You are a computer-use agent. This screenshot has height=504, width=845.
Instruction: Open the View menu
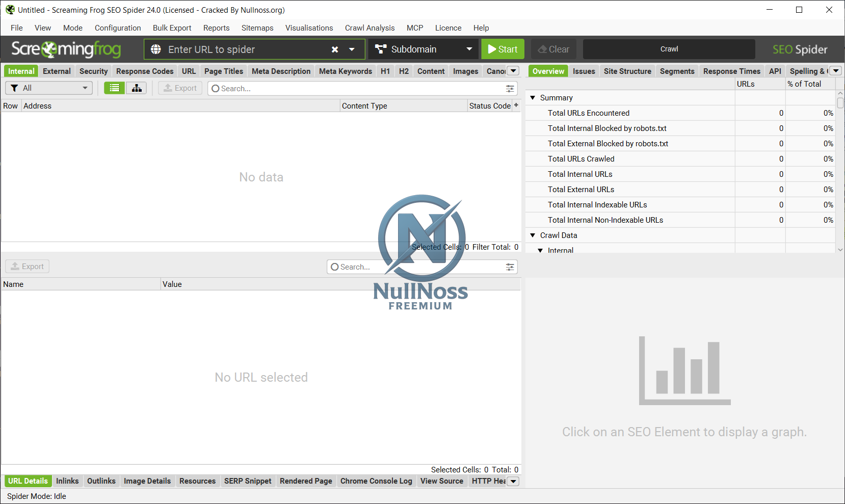pyautogui.click(x=43, y=28)
